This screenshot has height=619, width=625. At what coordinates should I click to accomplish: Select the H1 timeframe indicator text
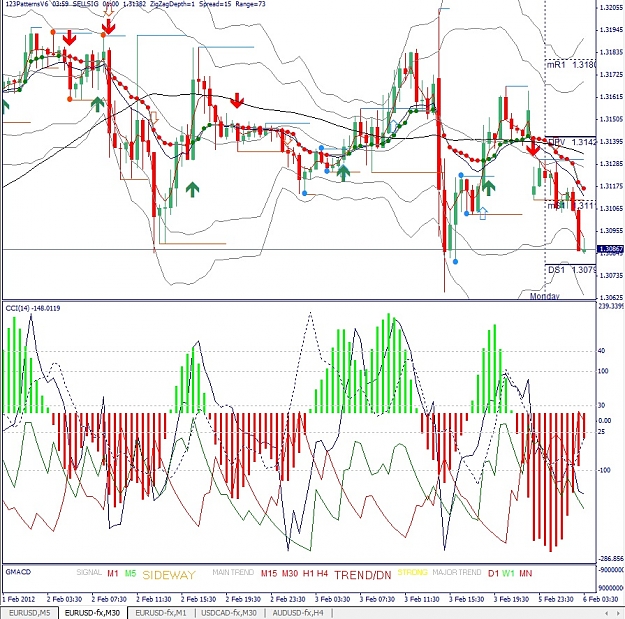(309, 574)
